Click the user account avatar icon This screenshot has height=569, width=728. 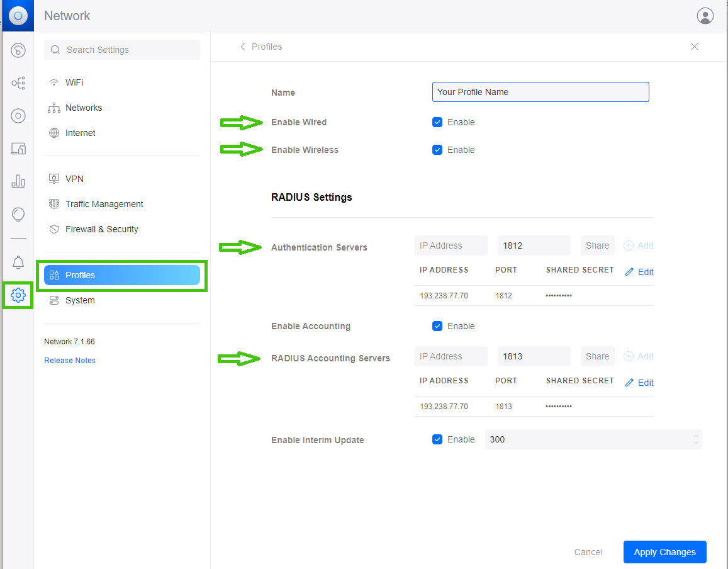coord(705,16)
